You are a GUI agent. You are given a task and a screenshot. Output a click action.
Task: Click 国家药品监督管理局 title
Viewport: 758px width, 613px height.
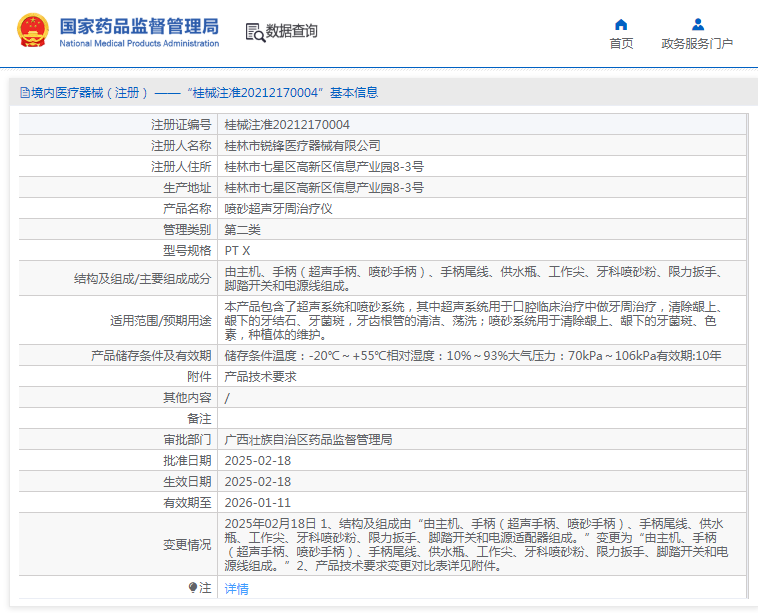[x=139, y=26]
